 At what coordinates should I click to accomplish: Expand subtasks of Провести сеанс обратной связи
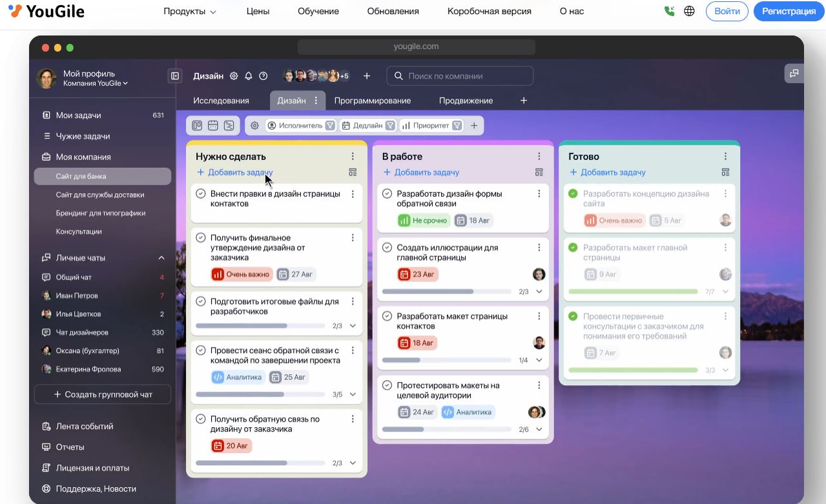[x=353, y=394]
